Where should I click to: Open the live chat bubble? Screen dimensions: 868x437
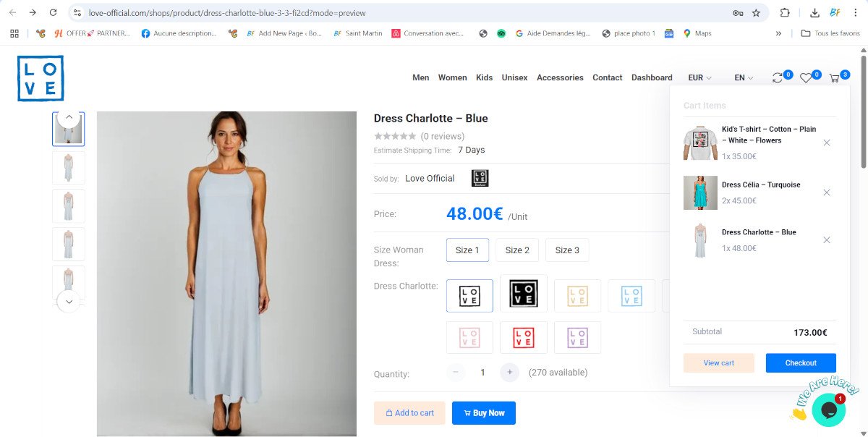click(829, 410)
